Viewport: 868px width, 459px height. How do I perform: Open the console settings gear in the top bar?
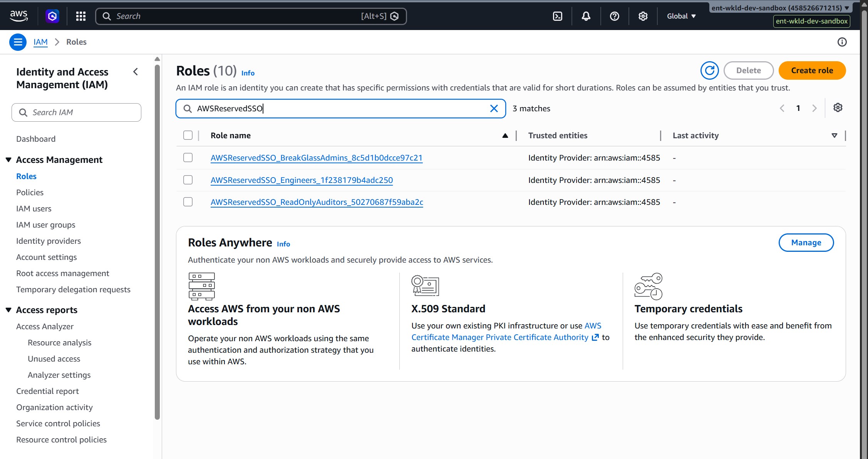click(643, 16)
